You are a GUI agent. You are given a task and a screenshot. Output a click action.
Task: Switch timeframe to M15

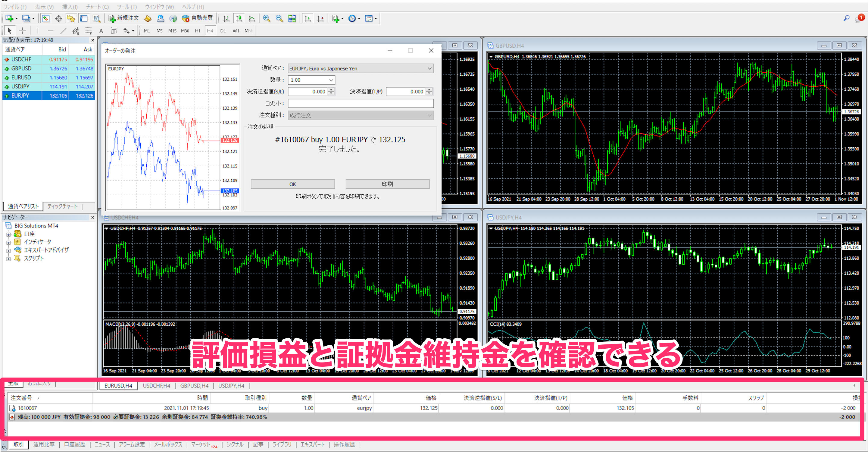point(172,31)
